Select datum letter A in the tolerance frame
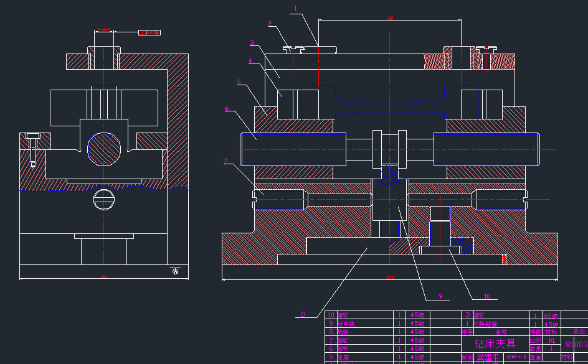588x364 pixels. (x=158, y=32)
